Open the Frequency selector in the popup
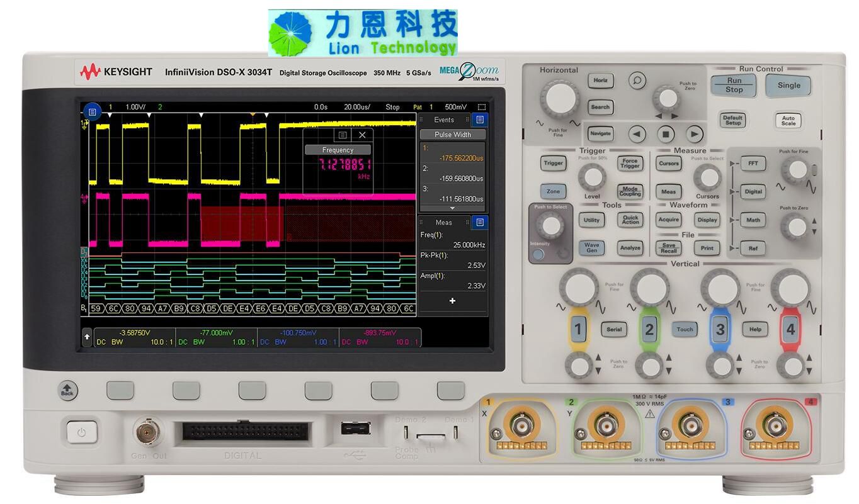Image resolution: width=859 pixels, height=504 pixels. coord(338,150)
